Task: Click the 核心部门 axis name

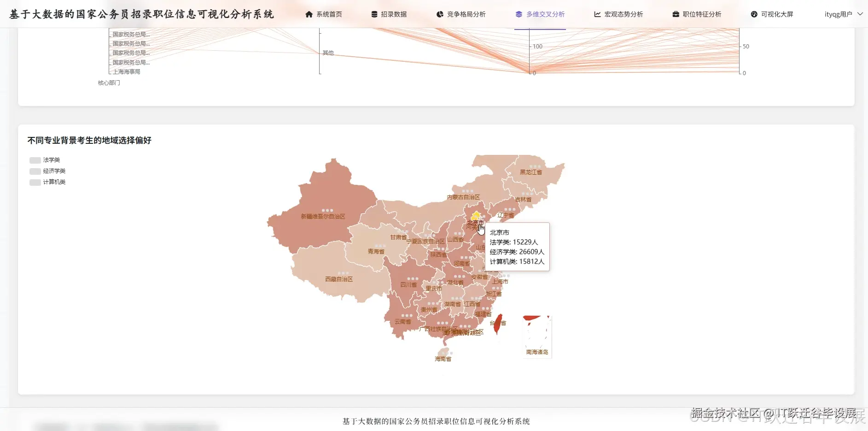Action: coord(109,83)
